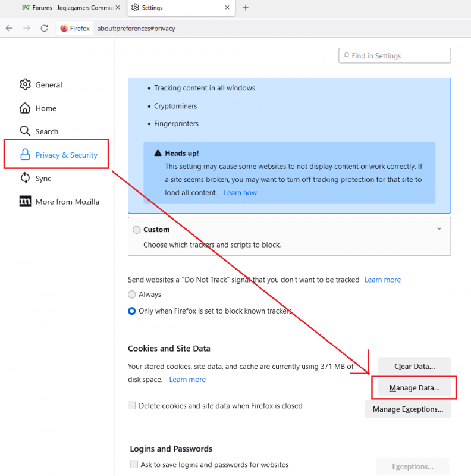The height and width of the screenshot is (476, 471).
Task: Follow the Learn how link in Heads up
Action: pyautogui.click(x=240, y=193)
